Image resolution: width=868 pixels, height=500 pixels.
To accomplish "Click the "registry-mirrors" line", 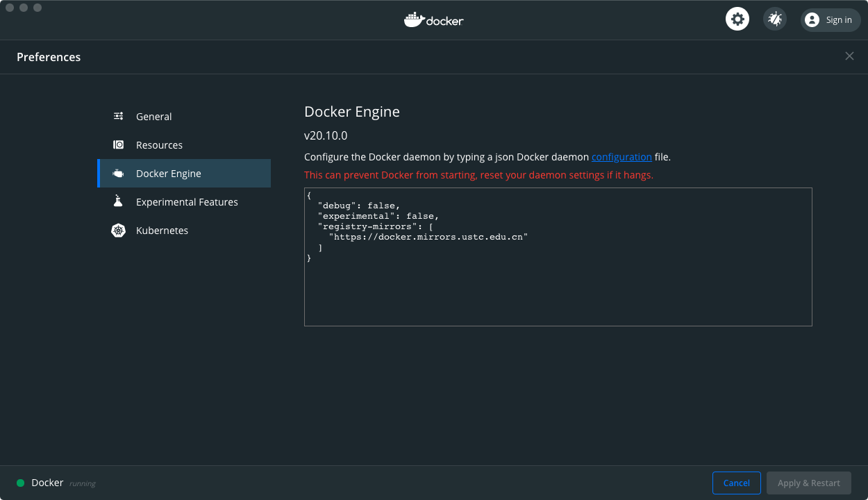I will pos(376,226).
